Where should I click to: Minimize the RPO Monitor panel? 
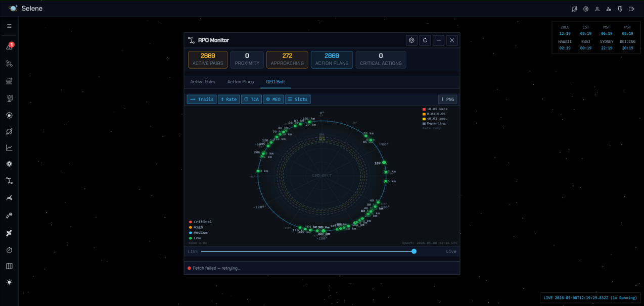tap(438, 40)
